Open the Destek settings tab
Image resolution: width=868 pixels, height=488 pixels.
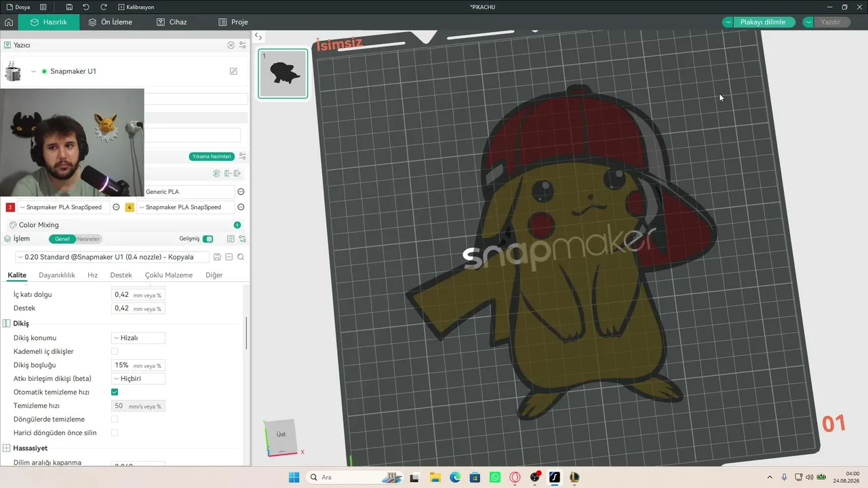coord(121,275)
